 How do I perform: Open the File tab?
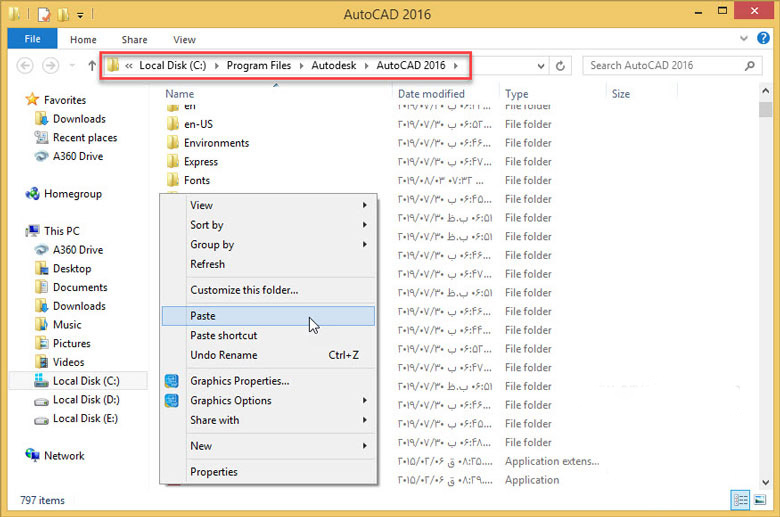[32, 39]
